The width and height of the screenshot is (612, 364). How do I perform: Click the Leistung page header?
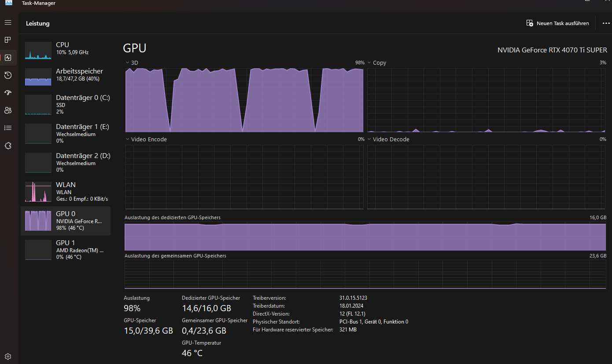click(38, 23)
